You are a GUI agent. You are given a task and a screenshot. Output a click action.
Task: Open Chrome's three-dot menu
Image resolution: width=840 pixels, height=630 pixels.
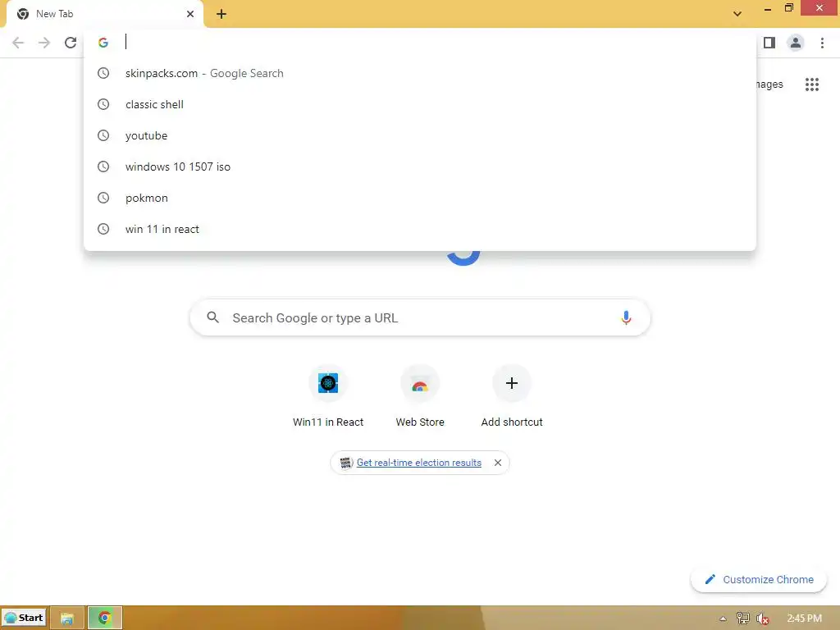coord(822,43)
